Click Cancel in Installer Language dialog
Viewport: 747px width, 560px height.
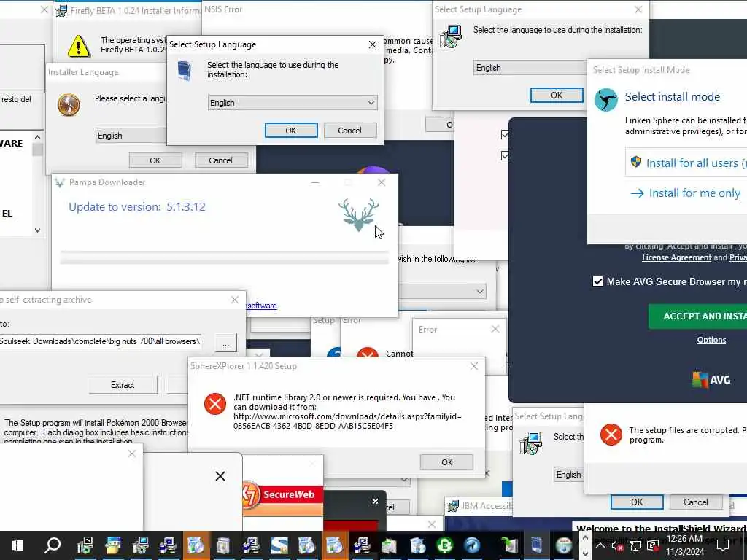tap(220, 160)
